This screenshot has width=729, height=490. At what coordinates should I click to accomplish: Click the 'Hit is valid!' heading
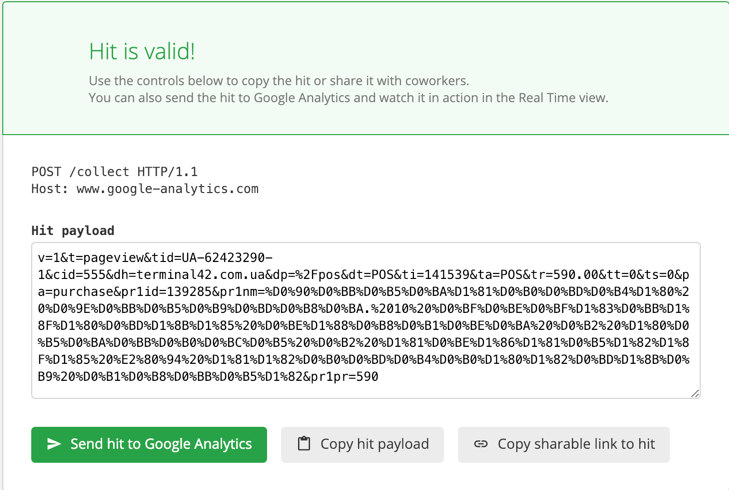point(142,51)
